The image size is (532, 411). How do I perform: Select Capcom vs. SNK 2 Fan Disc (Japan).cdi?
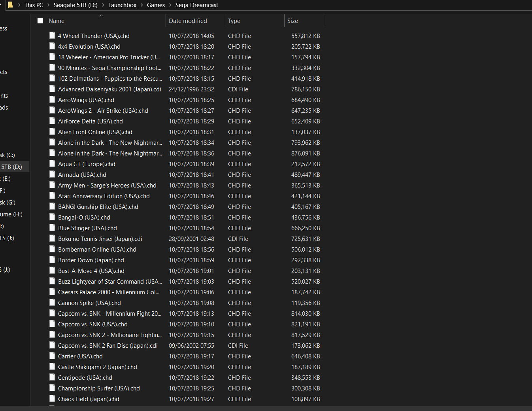click(108, 346)
